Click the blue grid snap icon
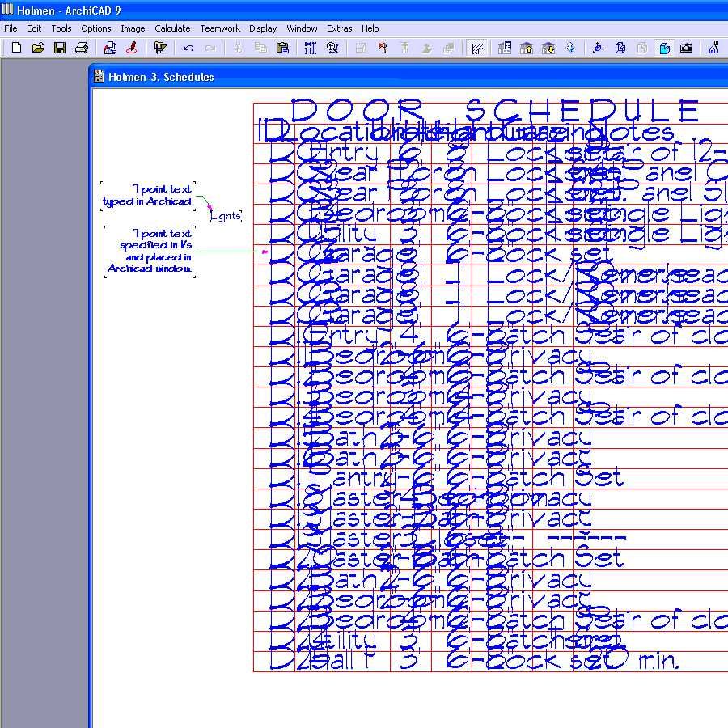The width and height of the screenshot is (728, 728). [x=310, y=48]
